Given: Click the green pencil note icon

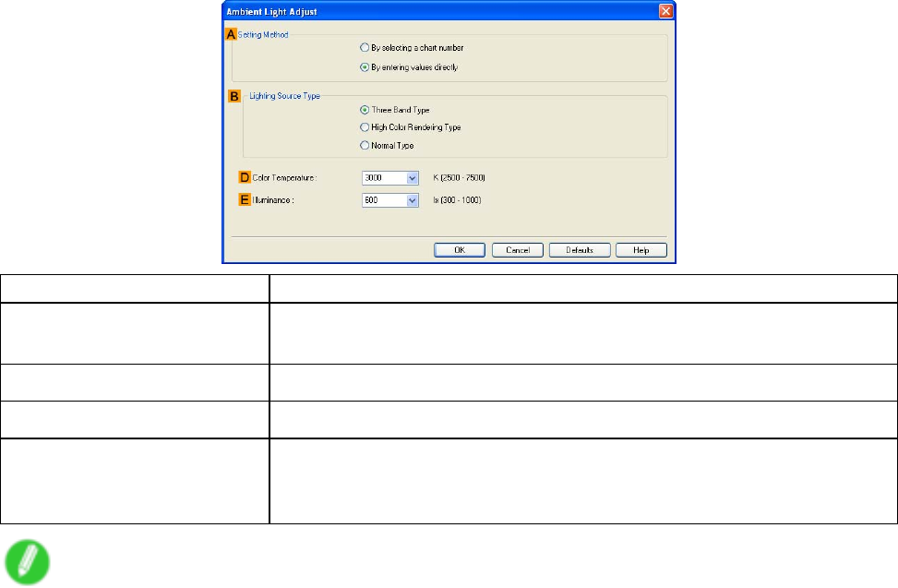Looking at the screenshot, I should pos(27,561).
